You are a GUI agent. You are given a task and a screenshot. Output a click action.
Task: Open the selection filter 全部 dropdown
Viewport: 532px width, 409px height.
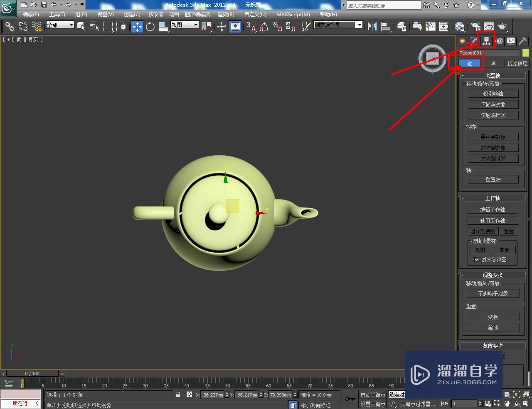[x=60, y=25]
